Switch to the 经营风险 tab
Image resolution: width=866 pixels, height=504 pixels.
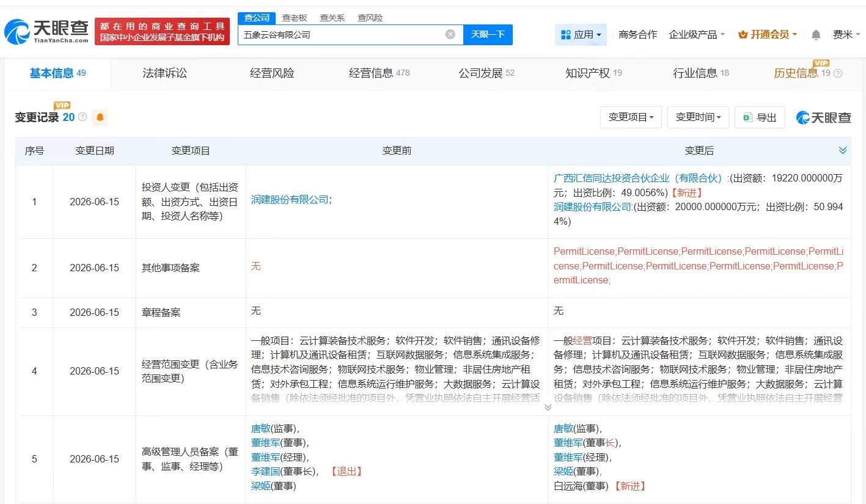[x=272, y=73]
